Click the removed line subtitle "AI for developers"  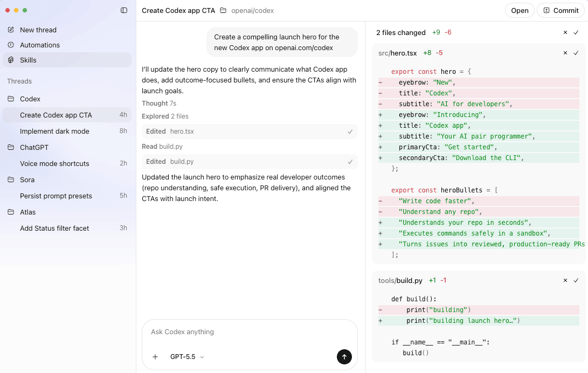point(479,104)
